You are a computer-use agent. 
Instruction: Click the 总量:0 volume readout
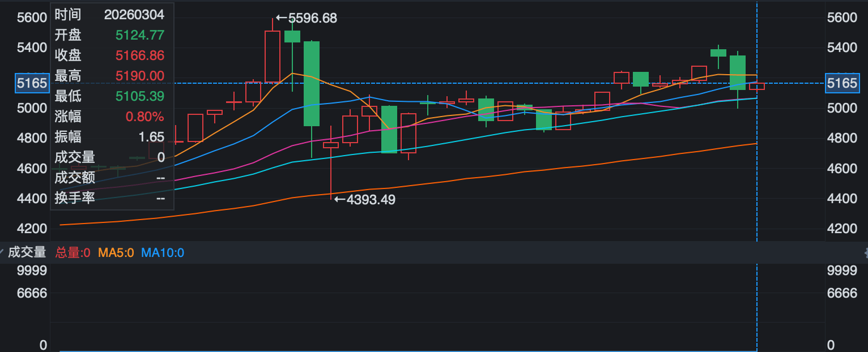(73, 252)
